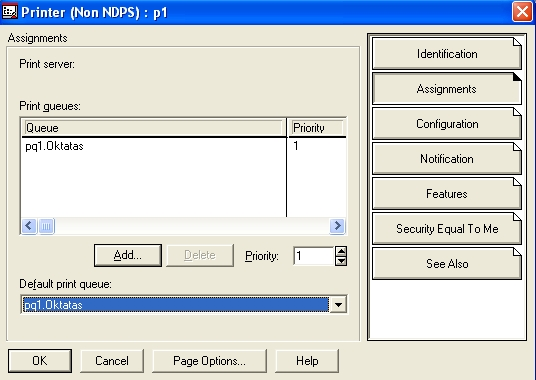Cancel the printer dialog

112,361
